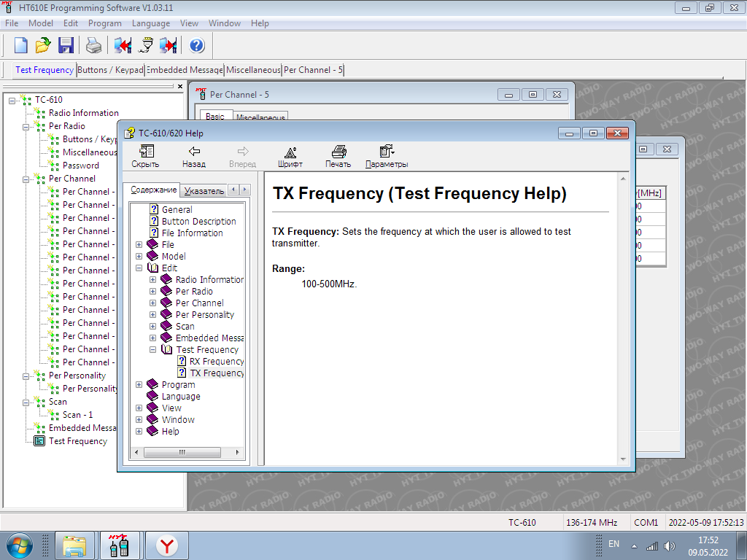Select the TX Frequency help topic
747x560 pixels.
click(217, 373)
